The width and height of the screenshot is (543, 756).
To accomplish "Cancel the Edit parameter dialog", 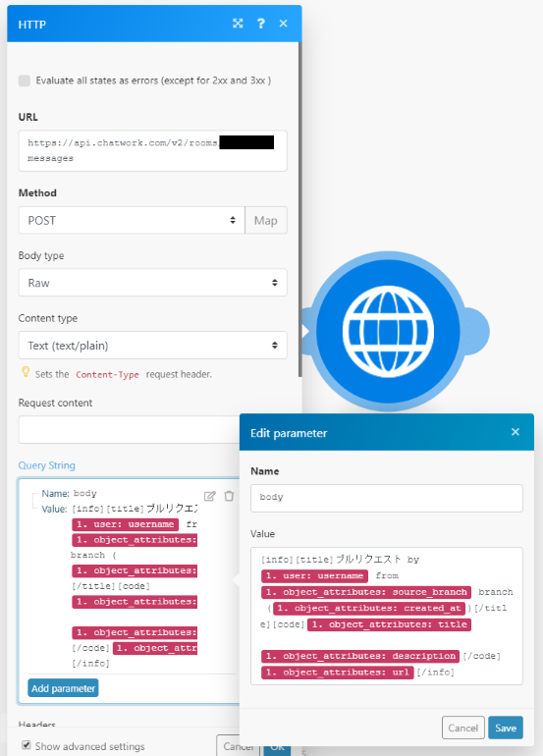I will tap(462, 728).
